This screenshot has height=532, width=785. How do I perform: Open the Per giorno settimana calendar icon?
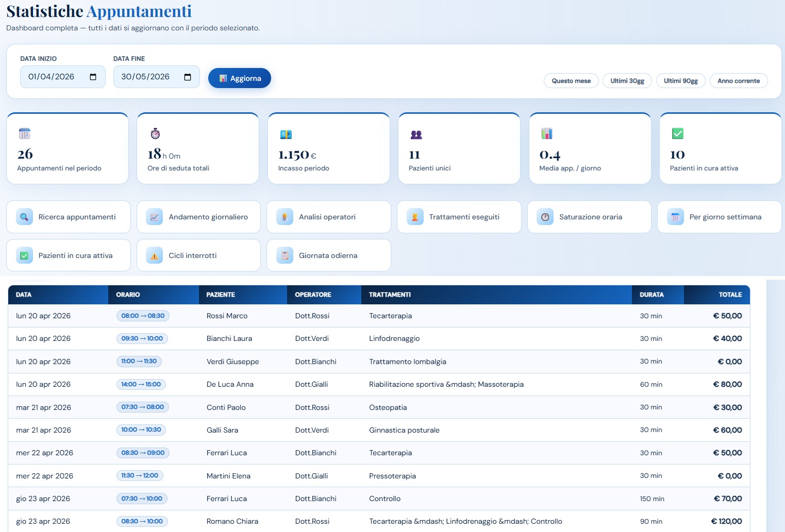tap(675, 217)
